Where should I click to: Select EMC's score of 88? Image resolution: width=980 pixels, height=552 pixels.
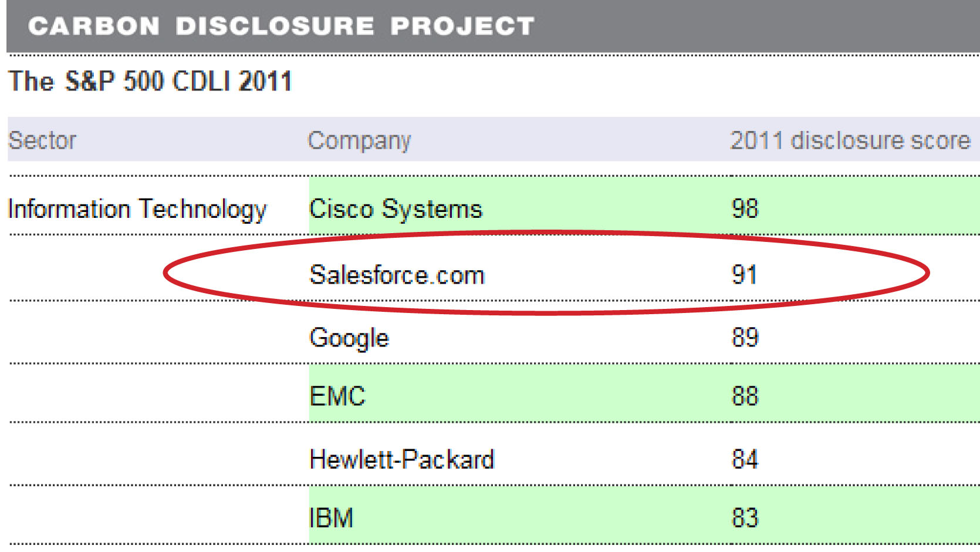(745, 396)
